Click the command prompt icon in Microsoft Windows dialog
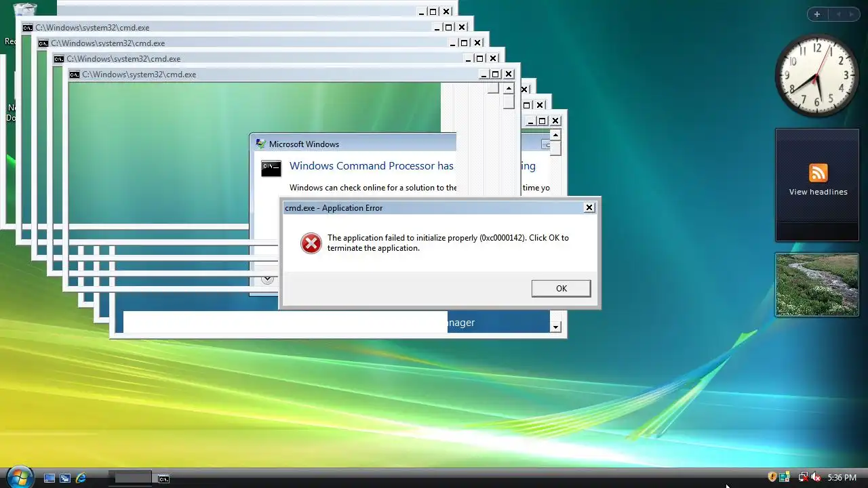The width and height of the screenshot is (868, 488). [271, 168]
